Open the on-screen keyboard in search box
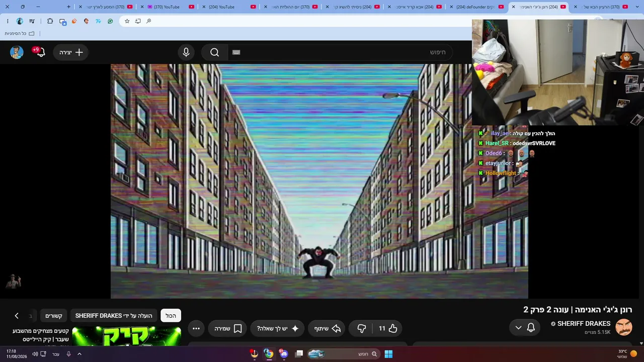Screen dimensions: 644x362 tap(236, 52)
